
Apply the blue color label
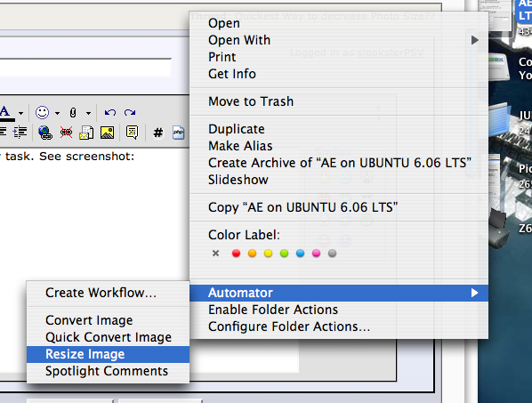(301, 253)
